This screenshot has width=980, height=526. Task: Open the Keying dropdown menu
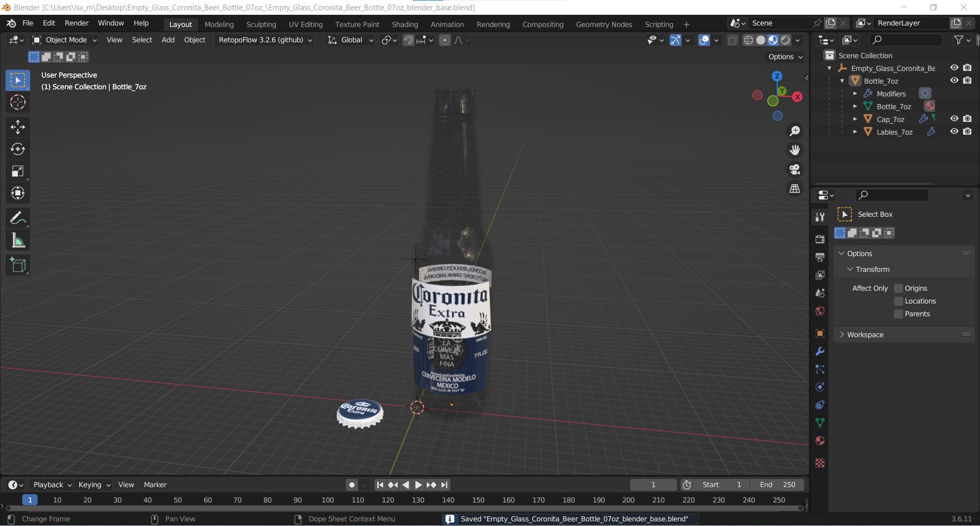pyautogui.click(x=94, y=485)
